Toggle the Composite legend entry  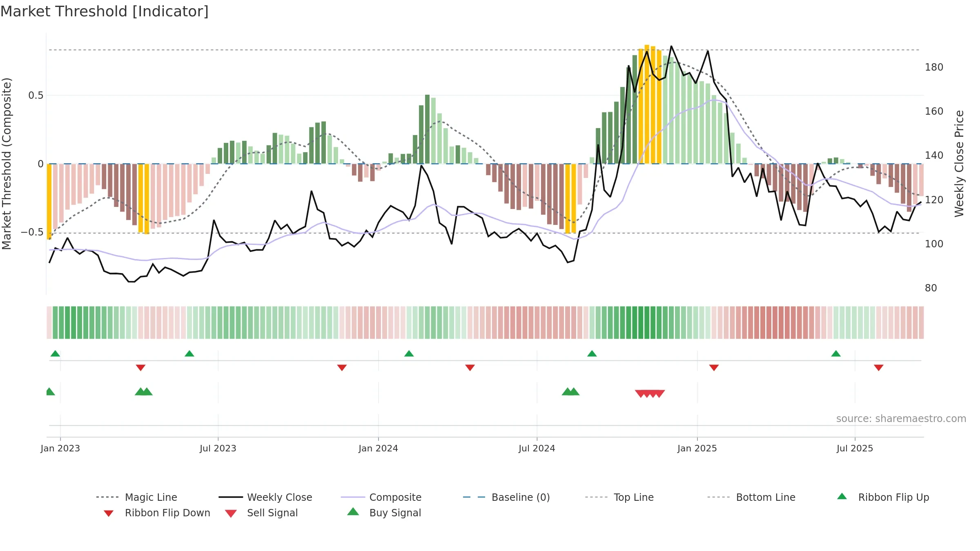click(x=381, y=497)
